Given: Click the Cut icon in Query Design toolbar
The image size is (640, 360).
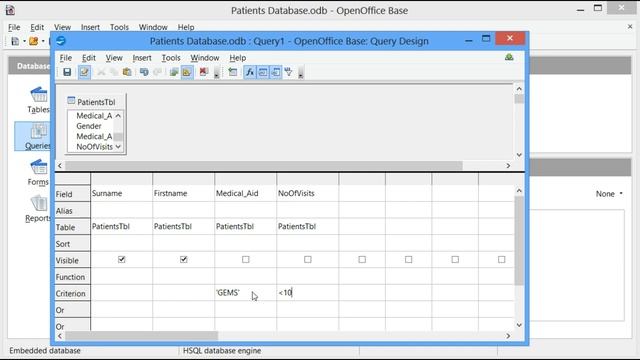Looking at the screenshot, I should tap(101, 72).
